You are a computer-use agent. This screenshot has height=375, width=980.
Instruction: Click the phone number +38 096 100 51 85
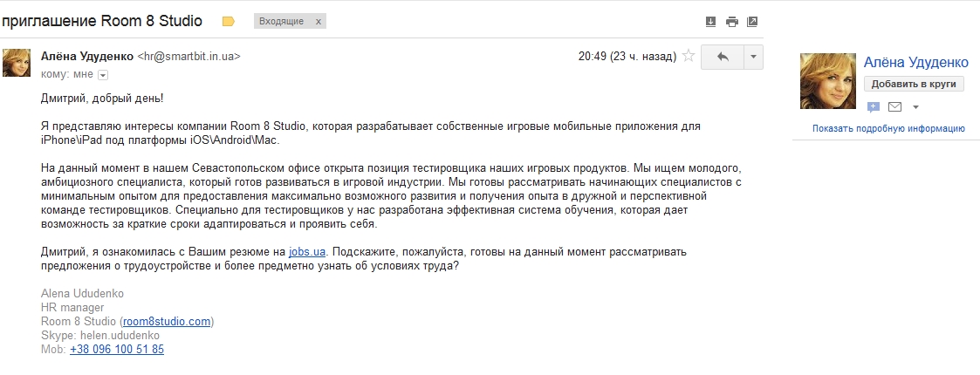(117, 349)
